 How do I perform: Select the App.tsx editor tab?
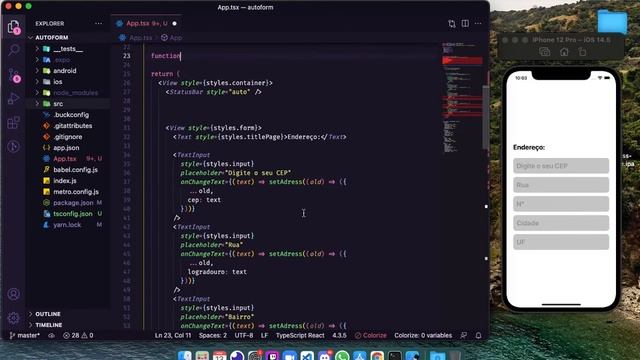146,24
